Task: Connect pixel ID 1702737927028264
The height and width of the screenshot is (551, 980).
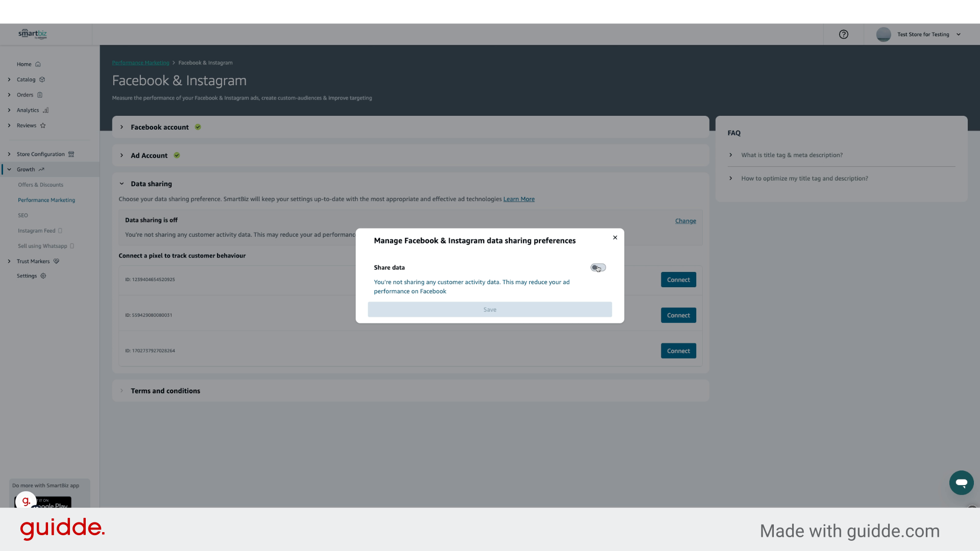Action: (678, 351)
